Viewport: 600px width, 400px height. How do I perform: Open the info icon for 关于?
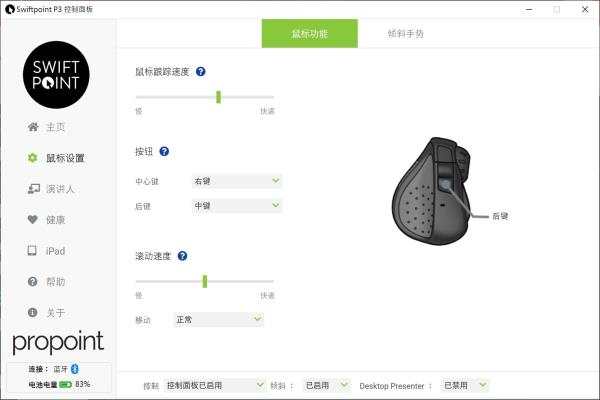pos(33,312)
